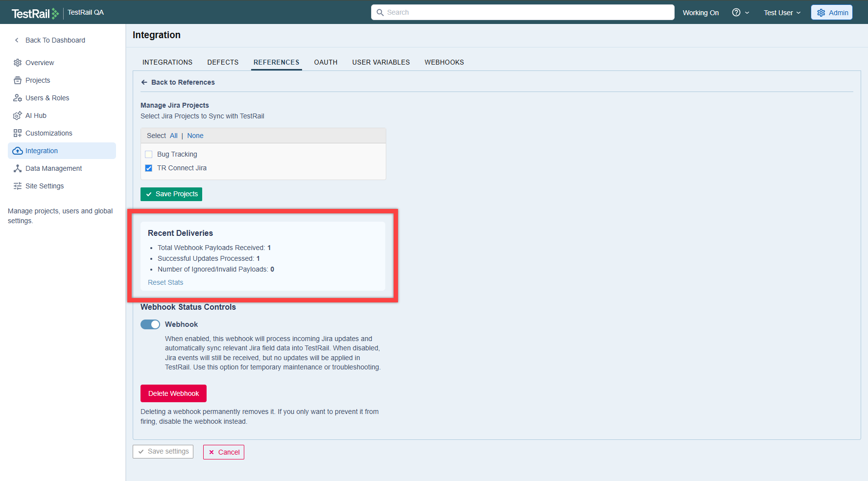This screenshot has height=481, width=868.
Task: Click 'Total Webhook Payloads Received' stat
Action: (x=214, y=248)
